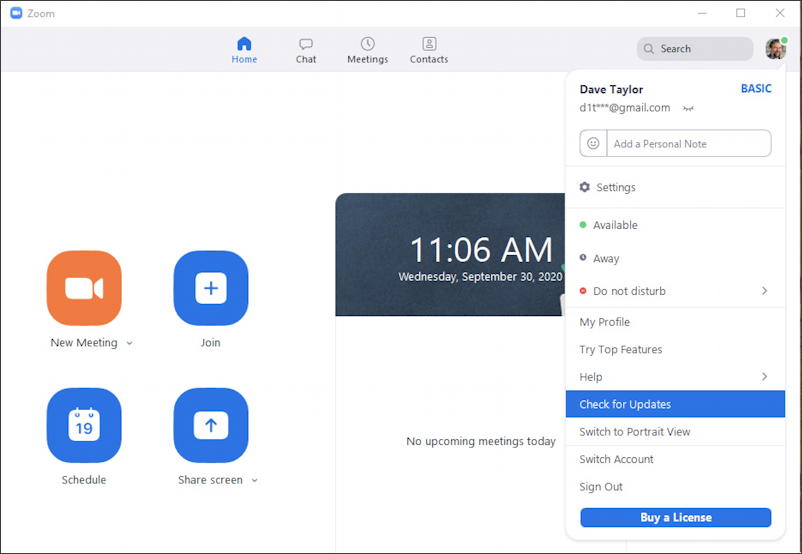Click the d1t***@gmail.com email text
The width and height of the screenshot is (802, 554).
pyautogui.click(x=625, y=108)
